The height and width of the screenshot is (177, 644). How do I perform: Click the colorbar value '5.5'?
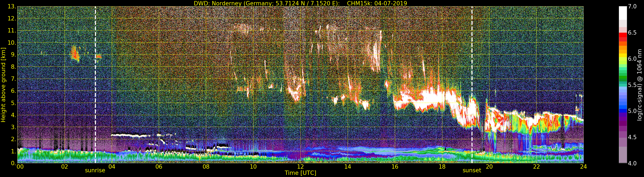click(x=632, y=85)
